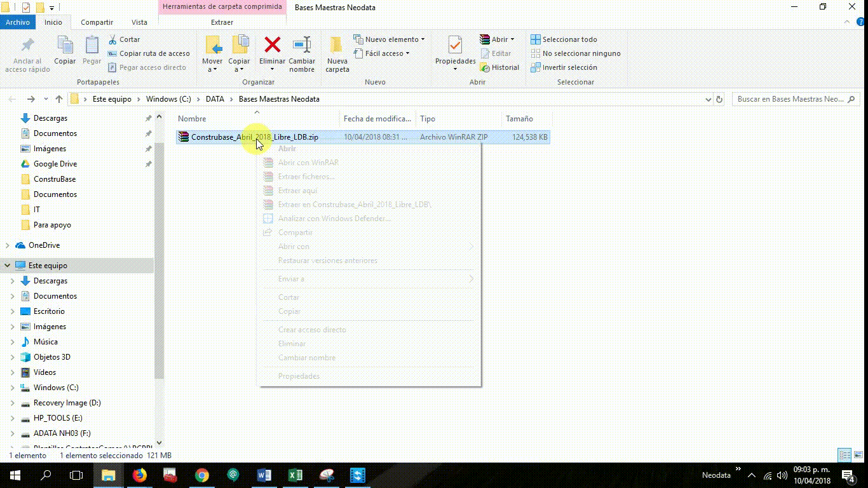Screen dimensions: 868x488
Task: Click DATA in the address breadcrumb
Action: click(215, 99)
